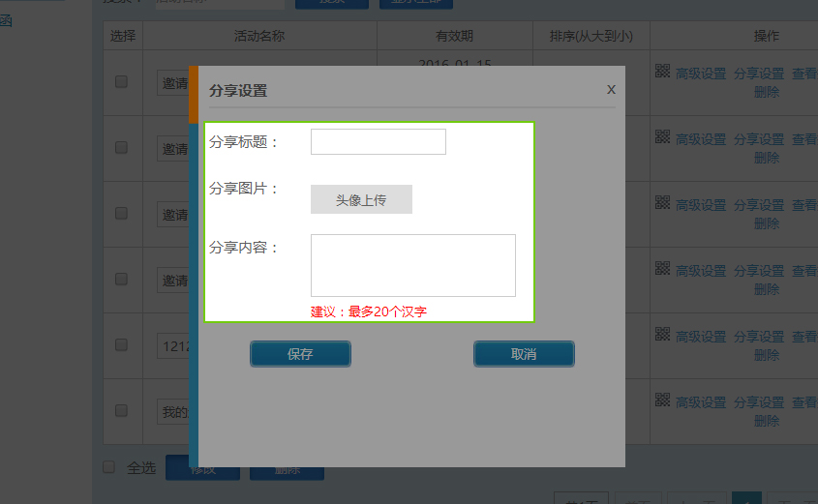
Task: Click the 排序(从大到小) column header
Action: coord(591,36)
